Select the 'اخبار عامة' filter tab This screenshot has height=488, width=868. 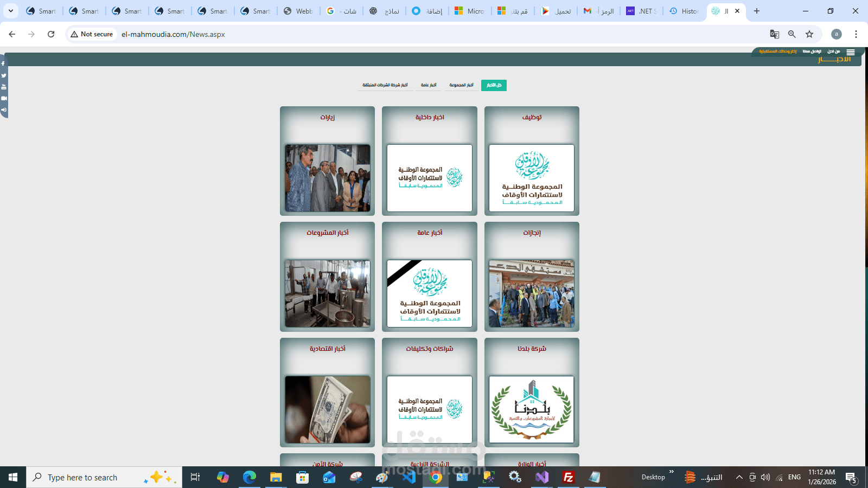pyautogui.click(x=429, y=85)
